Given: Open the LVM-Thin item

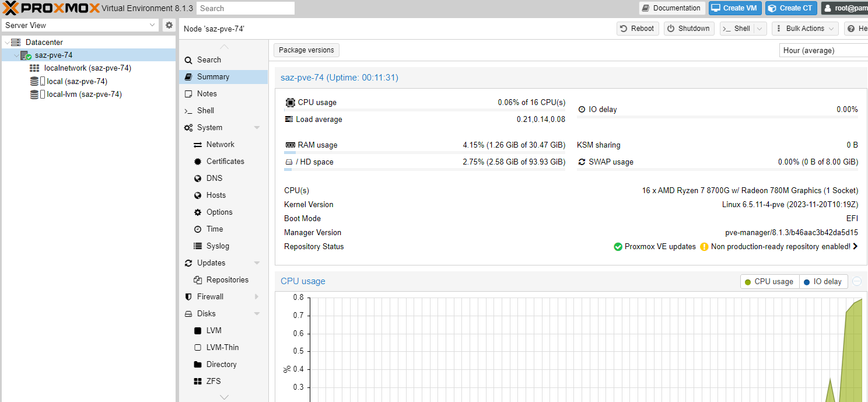Looking at the screenshot, I should 223,347.
